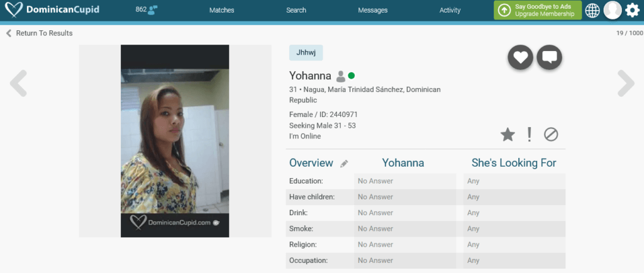Click the Seeking Male 31 - 53 text

(323, 126)
